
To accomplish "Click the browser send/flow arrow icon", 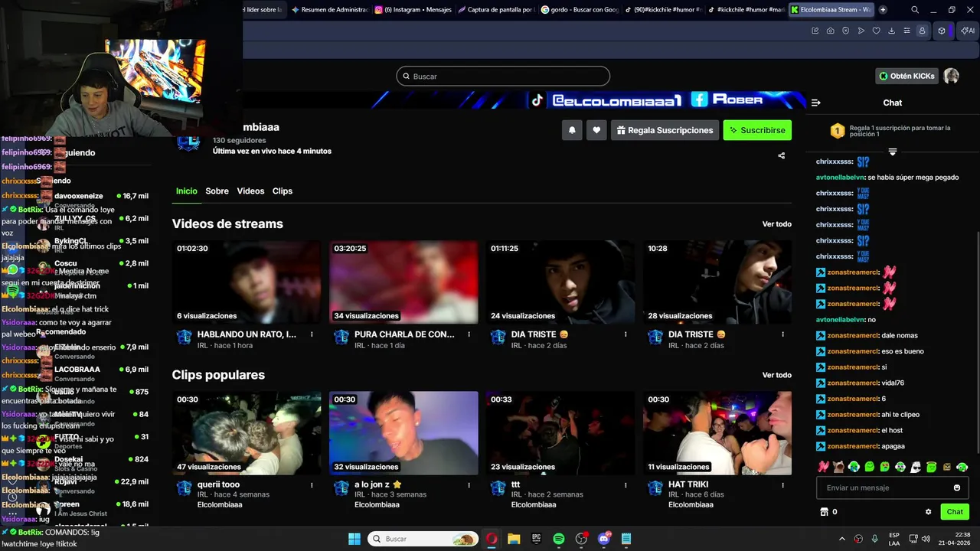I will click(861, 31).
